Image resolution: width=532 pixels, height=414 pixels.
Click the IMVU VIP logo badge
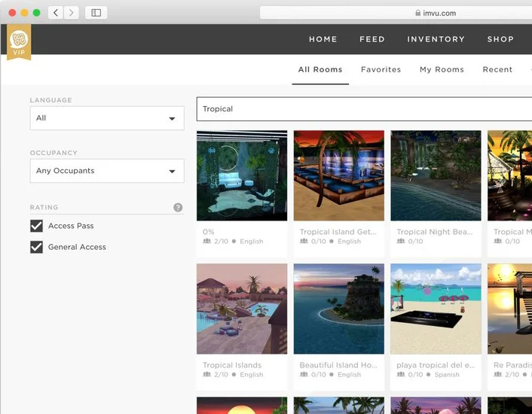19,42
